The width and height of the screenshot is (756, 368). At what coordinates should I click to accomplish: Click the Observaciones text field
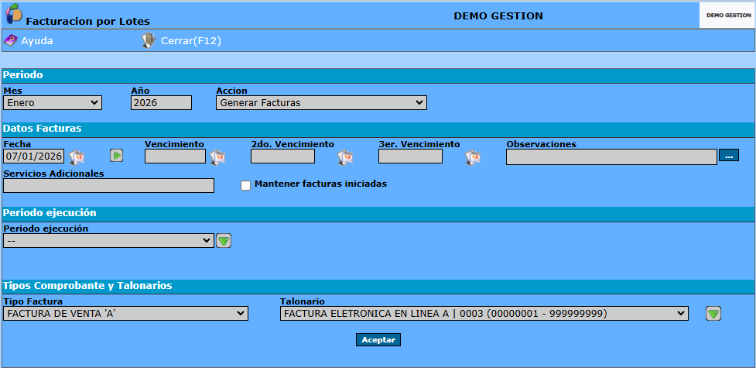[x=611, y=157]
